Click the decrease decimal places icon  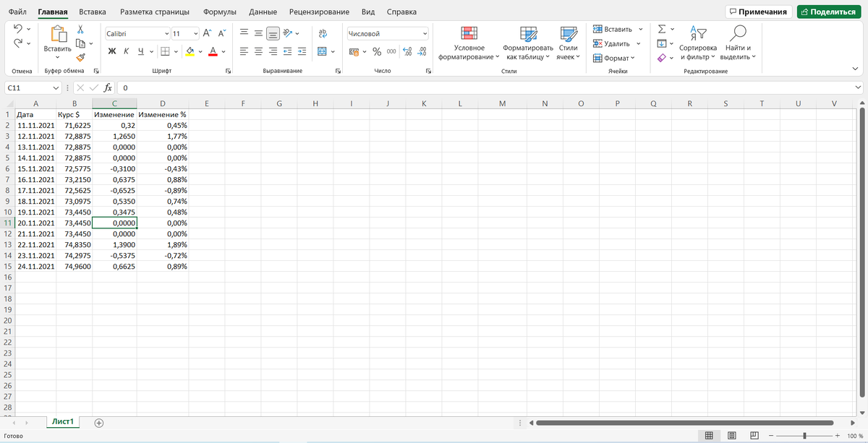coord(422,51)
